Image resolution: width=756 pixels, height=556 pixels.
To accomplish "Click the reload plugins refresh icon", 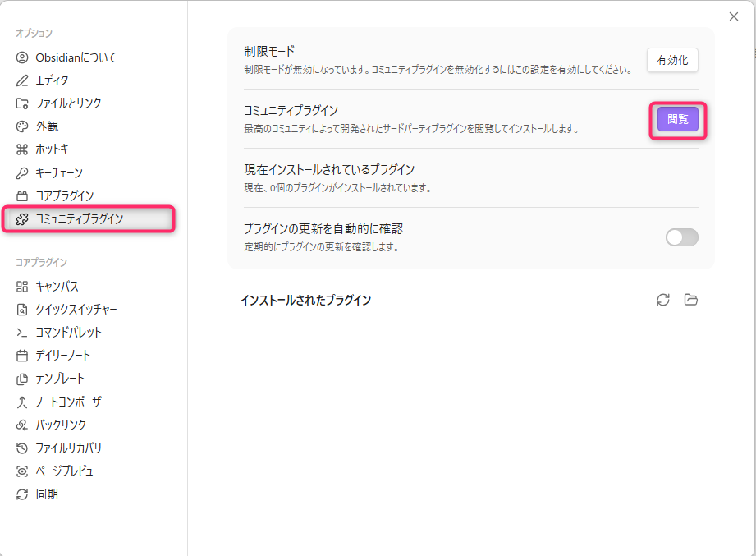I will point(663,300).
